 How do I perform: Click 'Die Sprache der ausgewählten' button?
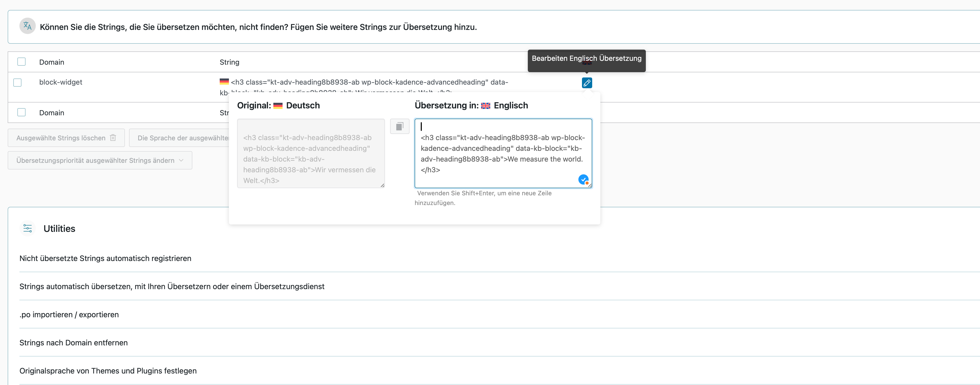[179, 138]
